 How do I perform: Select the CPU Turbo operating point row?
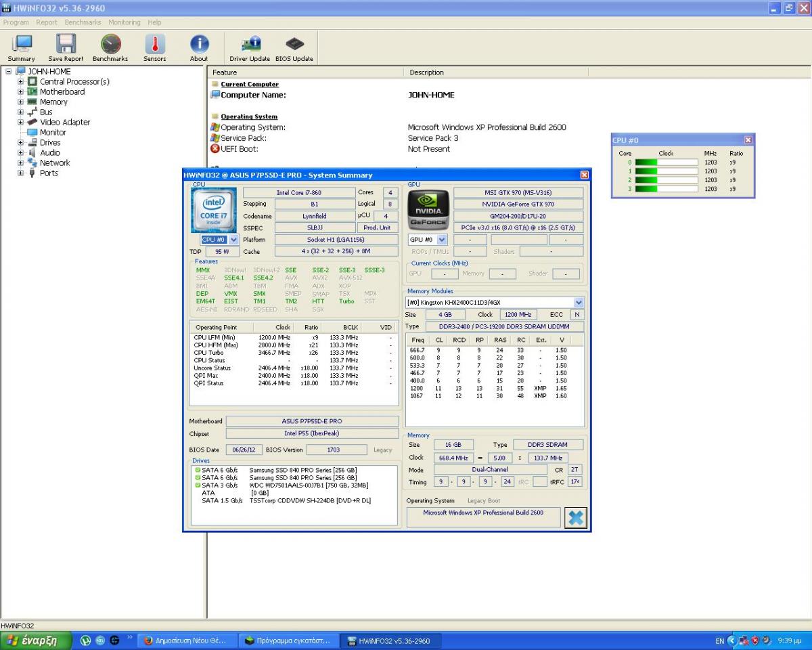(x=294, y=353)
